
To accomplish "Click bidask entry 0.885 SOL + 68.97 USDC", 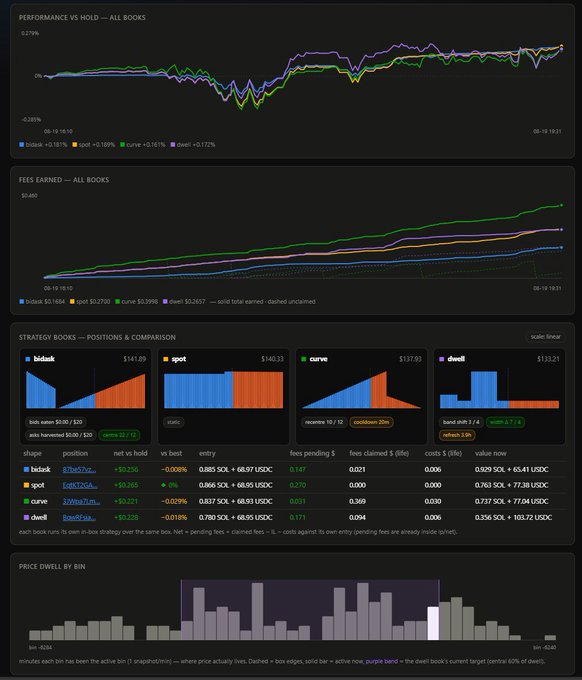I will click(x=235, y=469).
